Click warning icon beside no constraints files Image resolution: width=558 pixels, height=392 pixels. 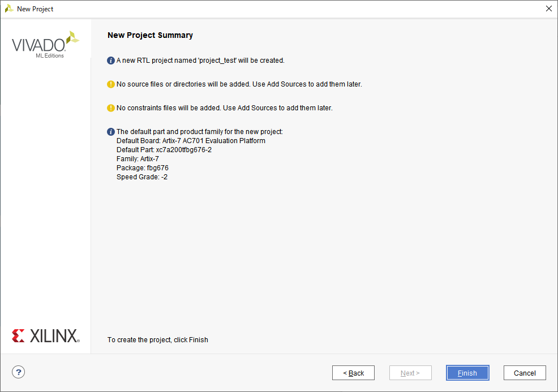click(x=111, y=108)
